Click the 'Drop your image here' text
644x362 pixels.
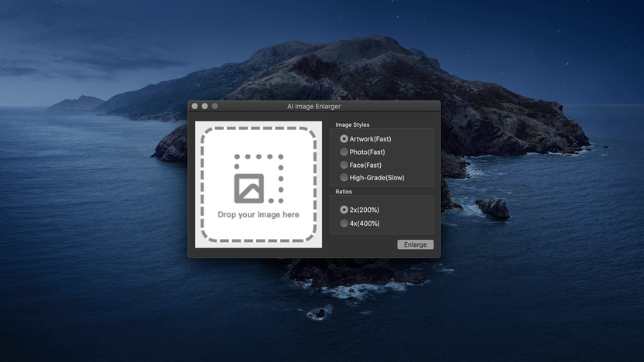pyautogui.click(x=259, y=215)
